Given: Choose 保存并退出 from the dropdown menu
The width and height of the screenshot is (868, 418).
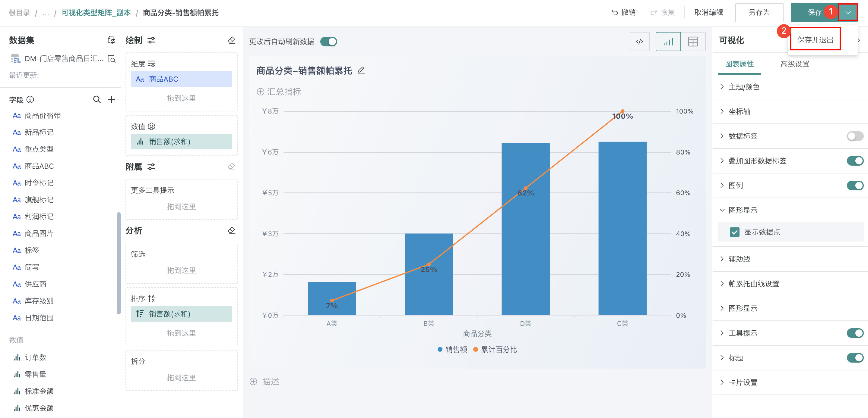Looking at the screenshot, I should click(815, 40).
